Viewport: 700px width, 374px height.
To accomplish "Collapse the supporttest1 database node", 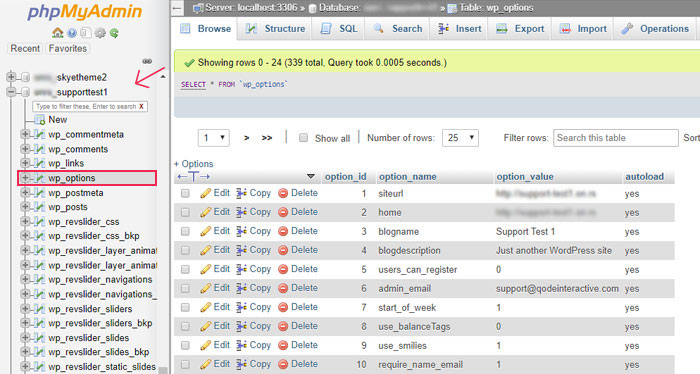I will point(11,92).
